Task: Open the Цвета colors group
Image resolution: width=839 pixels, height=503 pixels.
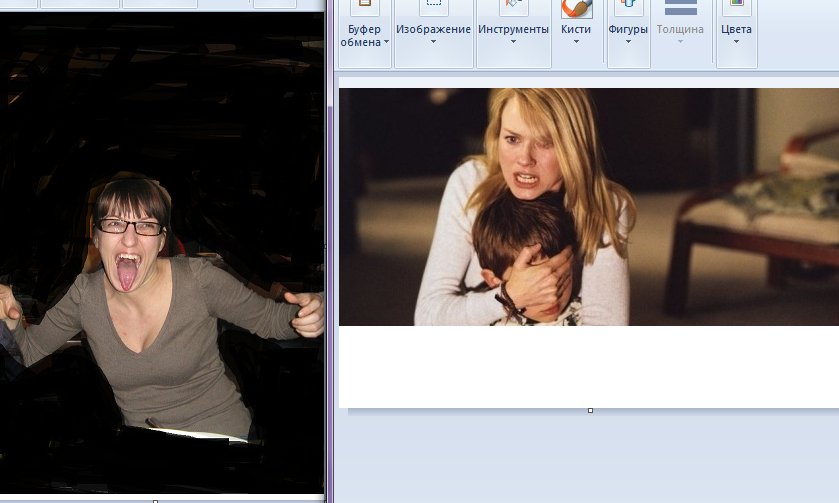Action: coord(736,34)
